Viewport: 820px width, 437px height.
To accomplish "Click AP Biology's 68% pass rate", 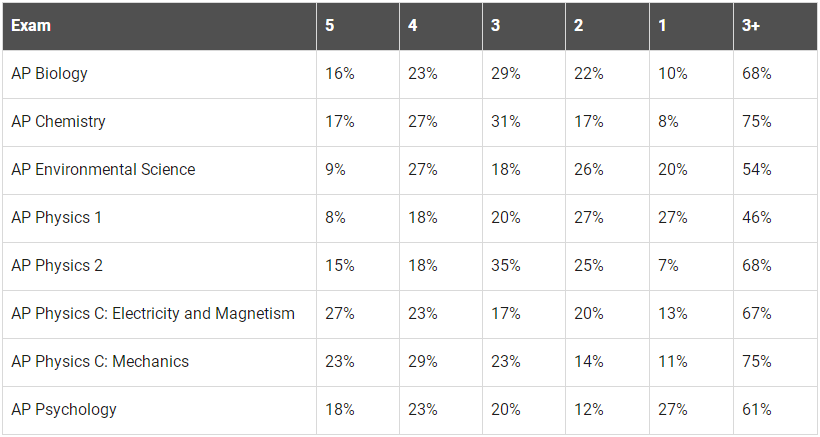I will (757, 74).
